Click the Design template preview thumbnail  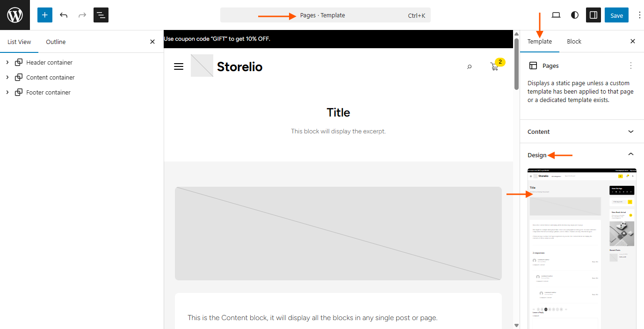[582, 248]
